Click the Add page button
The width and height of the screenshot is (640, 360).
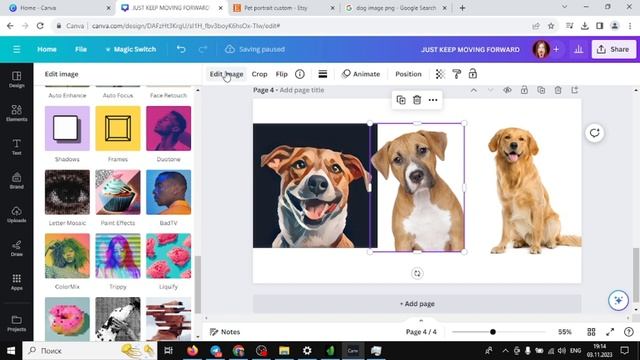417,304
